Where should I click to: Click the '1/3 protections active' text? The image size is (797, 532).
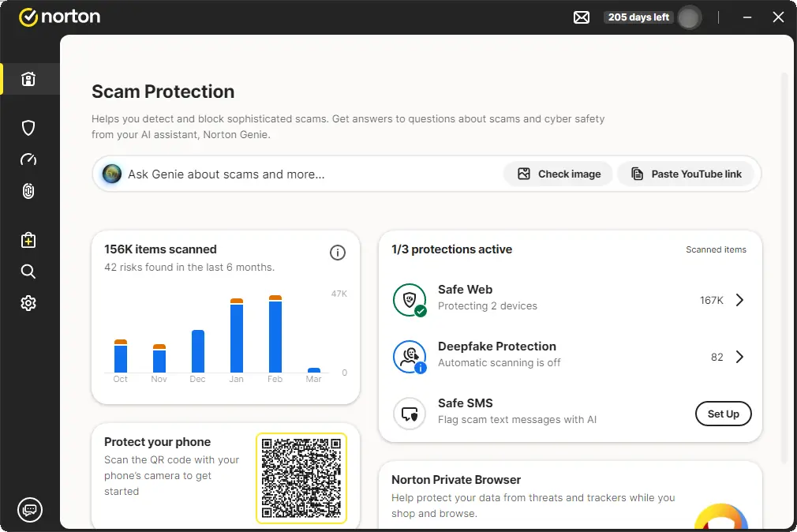tap(452, 249)
